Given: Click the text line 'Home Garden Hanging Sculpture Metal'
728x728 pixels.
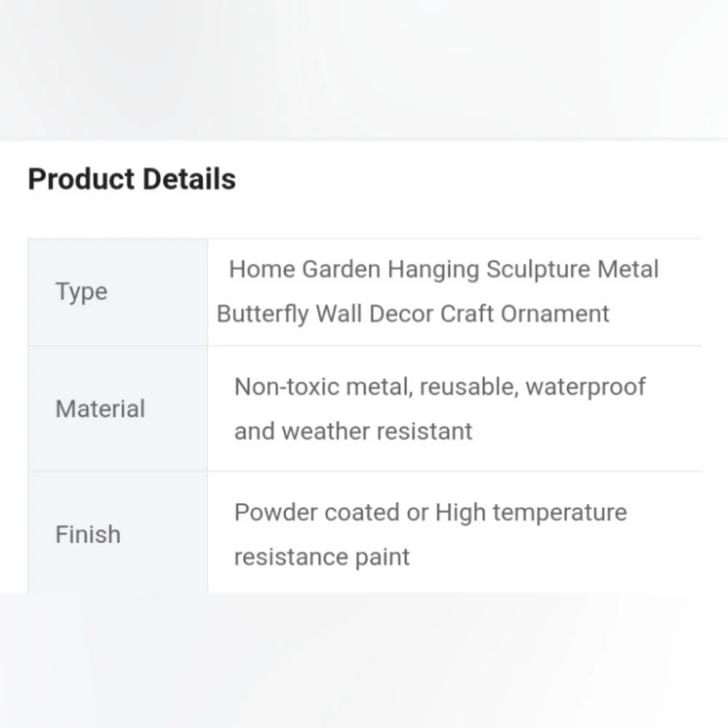Looking at the screenshot, I should point(444,270).
